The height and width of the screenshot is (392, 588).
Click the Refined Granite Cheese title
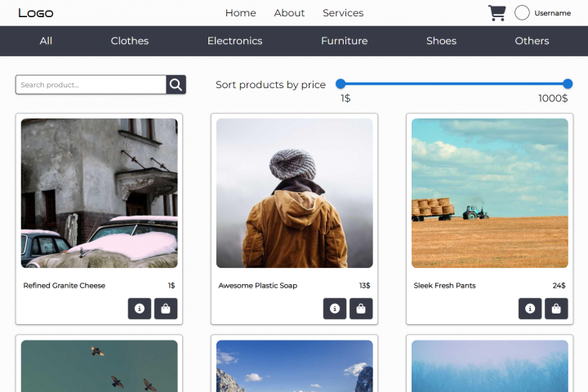[65, 286]
